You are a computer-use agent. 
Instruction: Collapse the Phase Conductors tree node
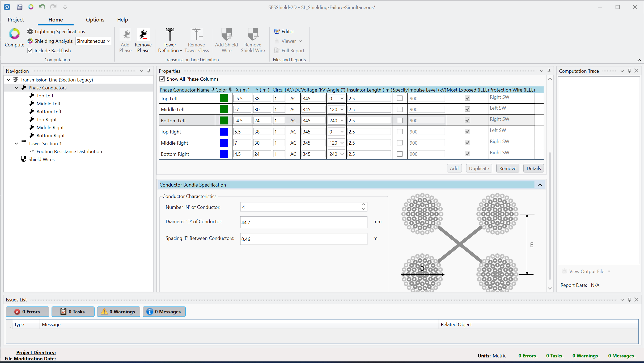pos(16,88)
